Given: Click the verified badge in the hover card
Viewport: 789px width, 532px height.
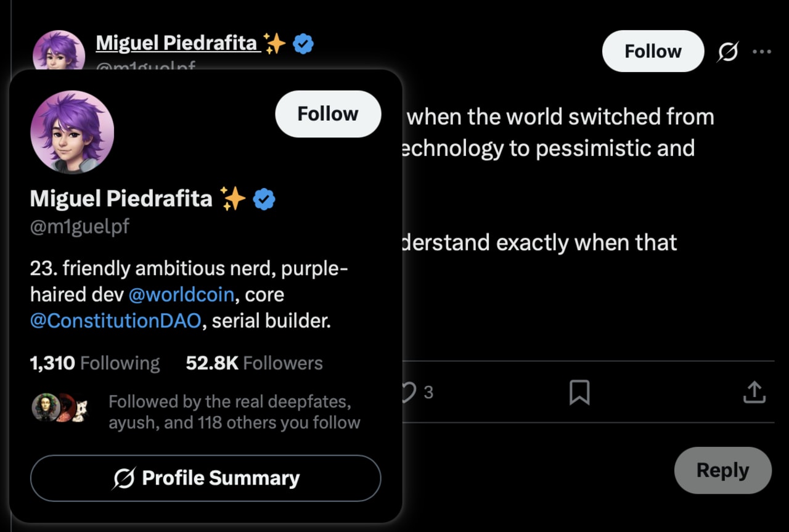Looking at the screenshot, I should tap(264, 198).
